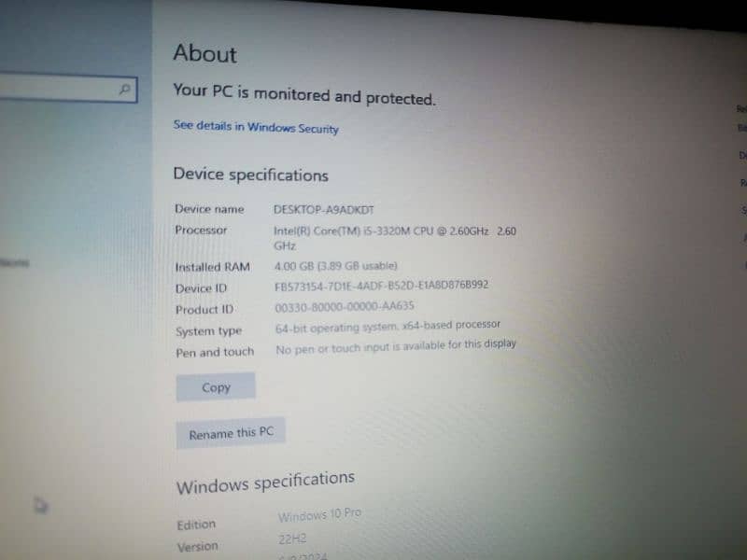Click the About page heading
The width and height of the screenshot is (747, 560).
(x=204, y=53)
